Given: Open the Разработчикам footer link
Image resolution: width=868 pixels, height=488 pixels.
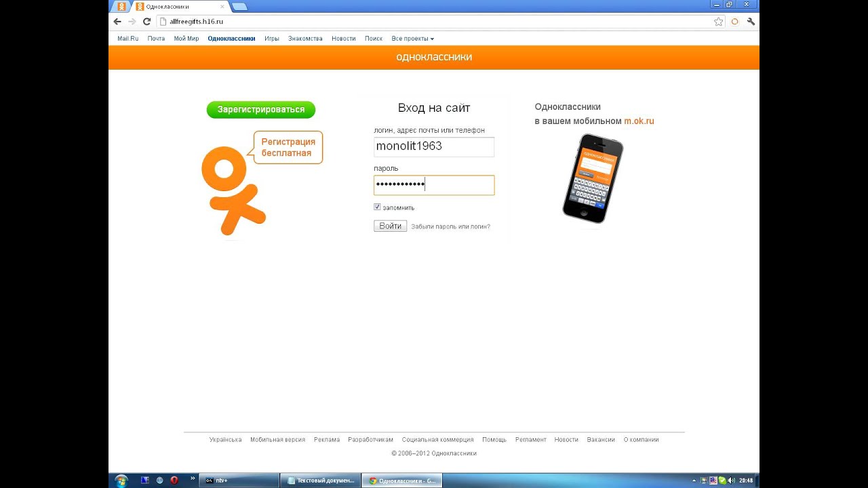Looking at the screenshot, I should pos(370,440).
